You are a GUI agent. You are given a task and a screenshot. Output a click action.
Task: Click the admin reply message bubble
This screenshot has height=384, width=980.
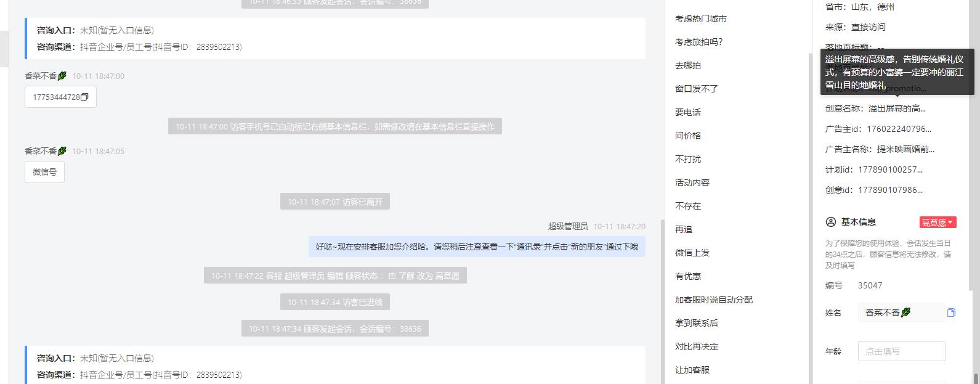click(x=477, y=247)
